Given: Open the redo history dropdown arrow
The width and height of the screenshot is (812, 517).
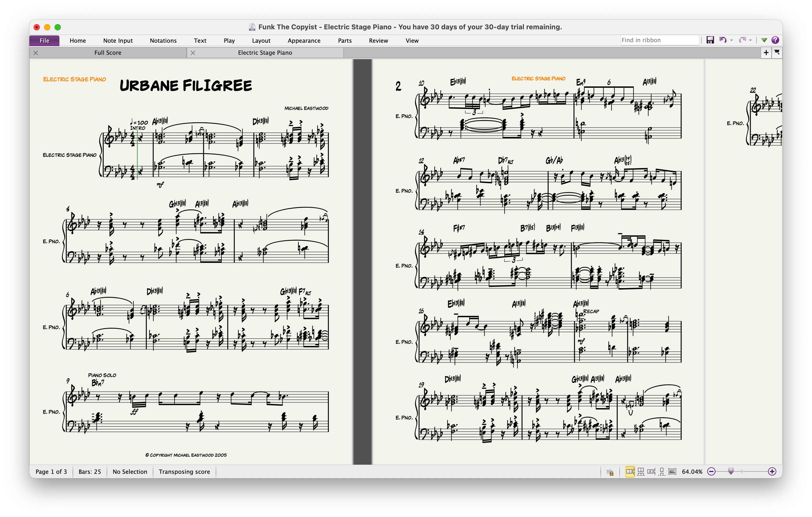Looking at the screenshot, I should [x=750, y=40].
